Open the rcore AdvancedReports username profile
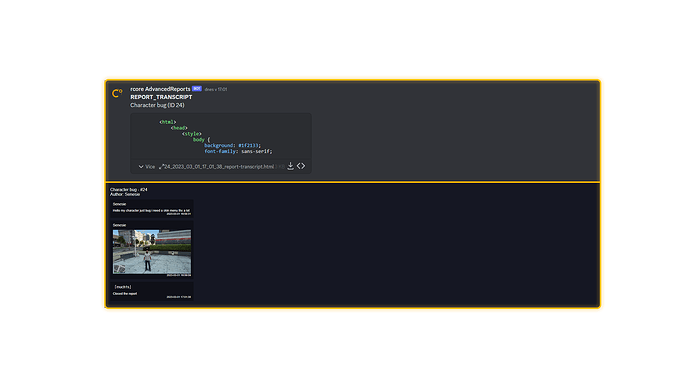Screen dimensions: 690x388 (160, 89)
